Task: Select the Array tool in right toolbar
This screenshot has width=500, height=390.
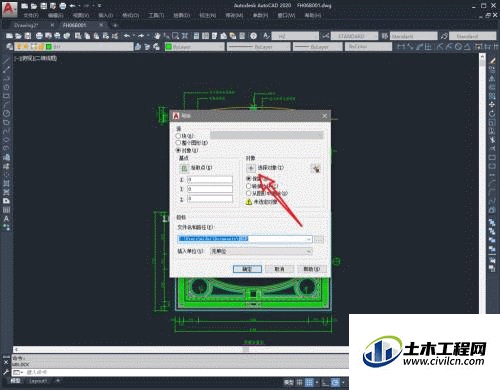Action: pos(492,96)
